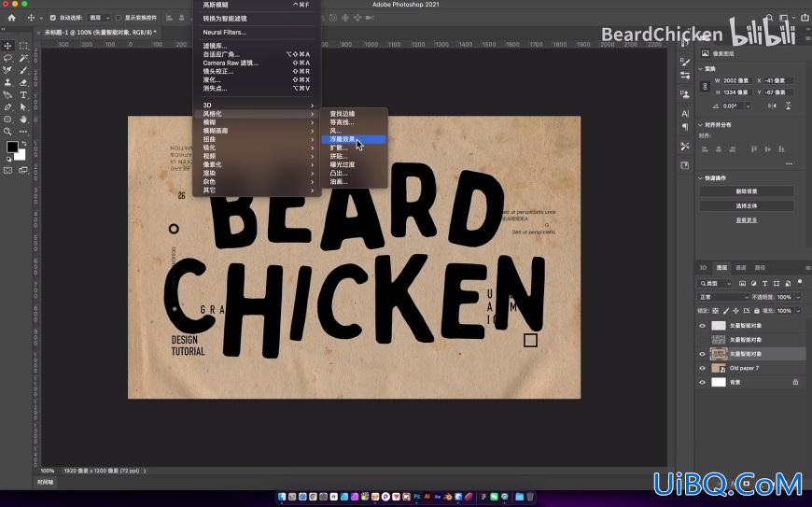
Task: Open the fill dropdown arrow
Action: tap(798, 311)
